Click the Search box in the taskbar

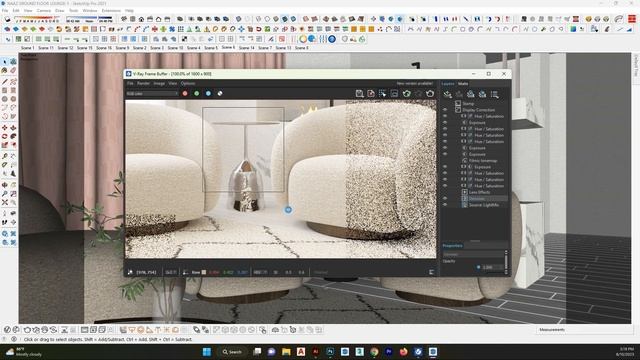click(232, 351)
